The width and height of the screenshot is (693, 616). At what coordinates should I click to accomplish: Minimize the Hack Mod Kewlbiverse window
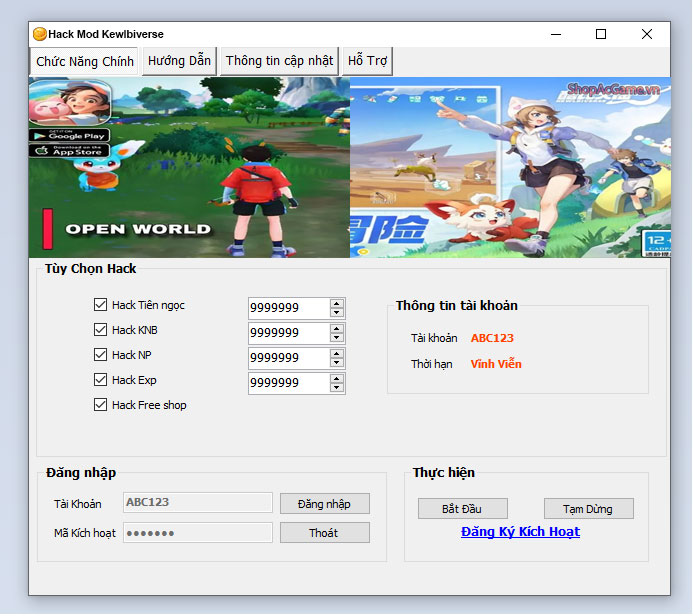pyautogui.click(x=556, y=34)
